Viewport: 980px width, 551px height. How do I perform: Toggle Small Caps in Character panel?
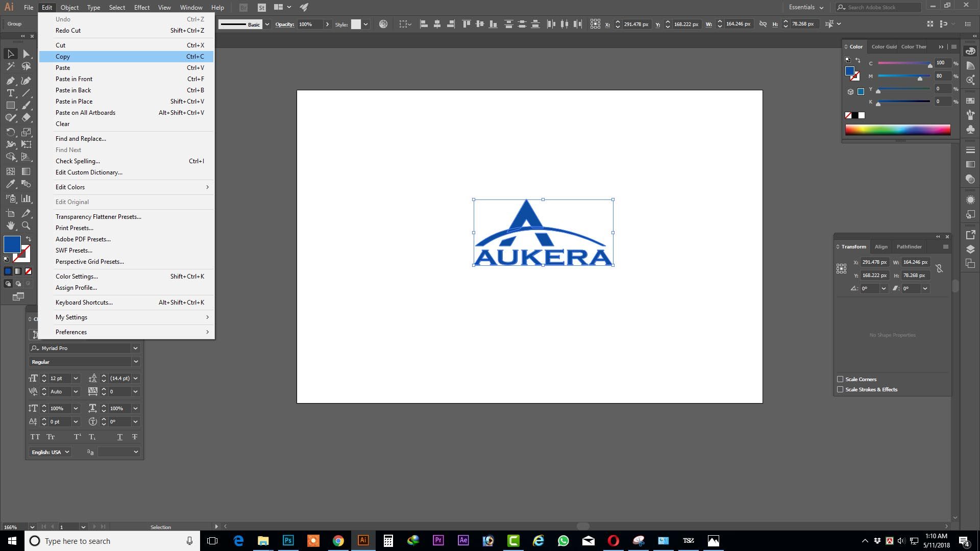(x=51, y=437)
